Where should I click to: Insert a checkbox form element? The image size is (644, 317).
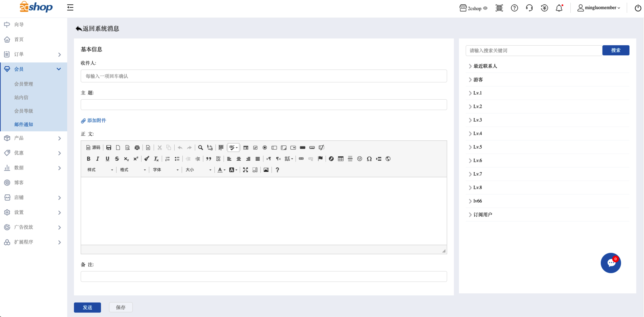(x=255, y=148)
